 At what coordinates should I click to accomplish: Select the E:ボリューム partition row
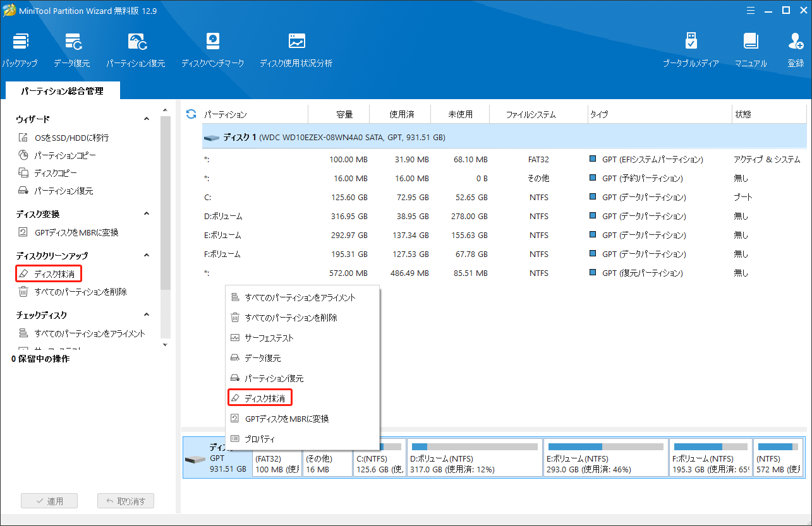pos(504,235)
